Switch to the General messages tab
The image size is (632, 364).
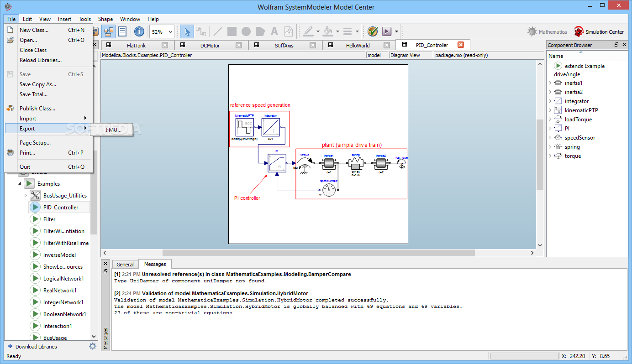(125, 265)
